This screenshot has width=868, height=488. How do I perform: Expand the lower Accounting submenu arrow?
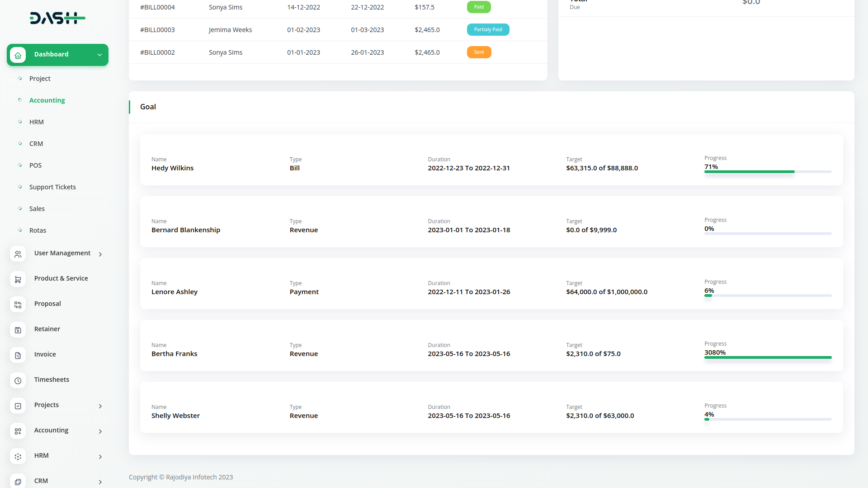pyautogui.click(x=100, y=432)
